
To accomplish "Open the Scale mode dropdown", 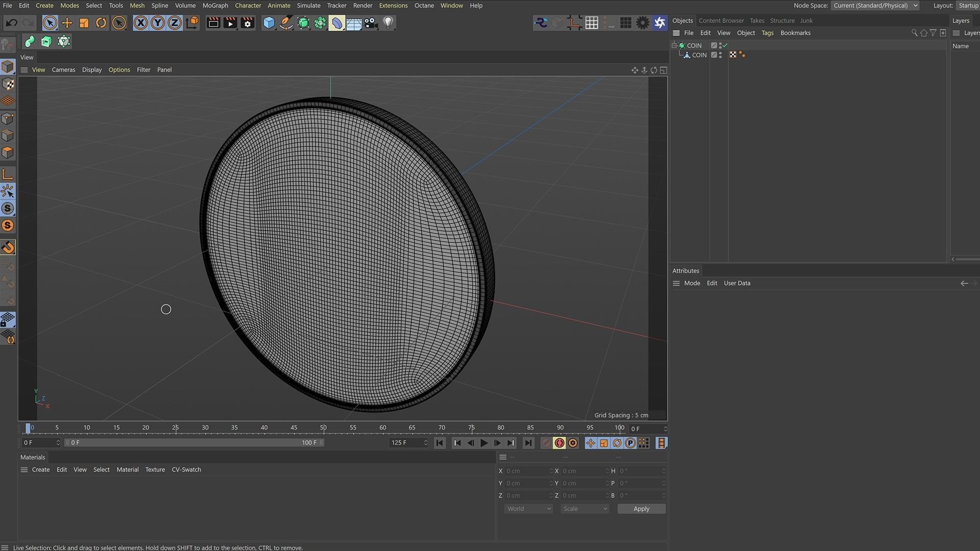I will (584, 509).
